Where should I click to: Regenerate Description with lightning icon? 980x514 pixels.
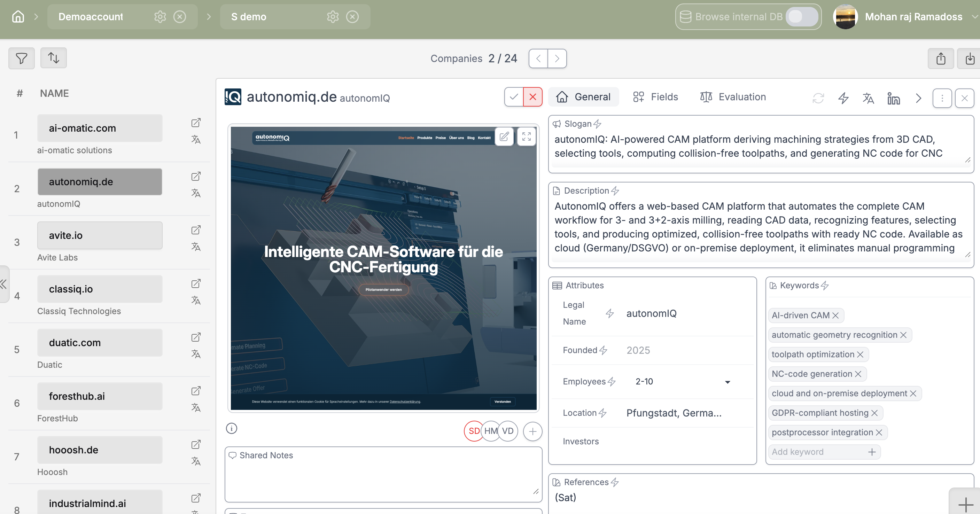[615, 190]
